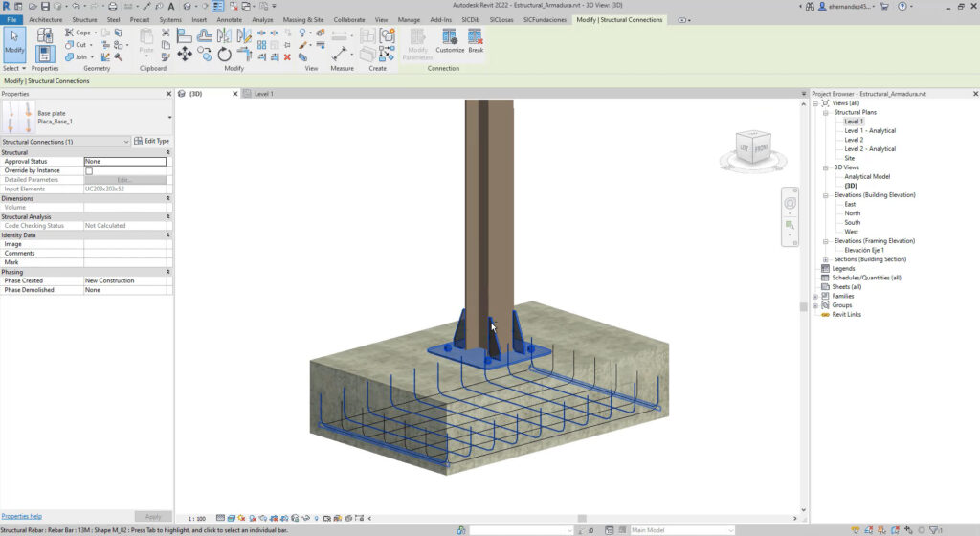
Task: Click the red Delete icon
Action: pyautogui.click(x=287, y=56)
